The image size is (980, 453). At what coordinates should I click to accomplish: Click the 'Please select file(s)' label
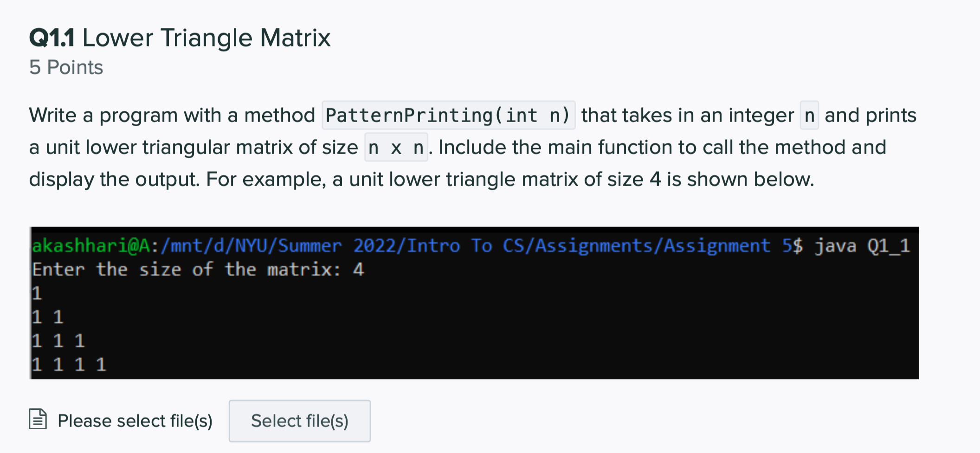[135, 421]
